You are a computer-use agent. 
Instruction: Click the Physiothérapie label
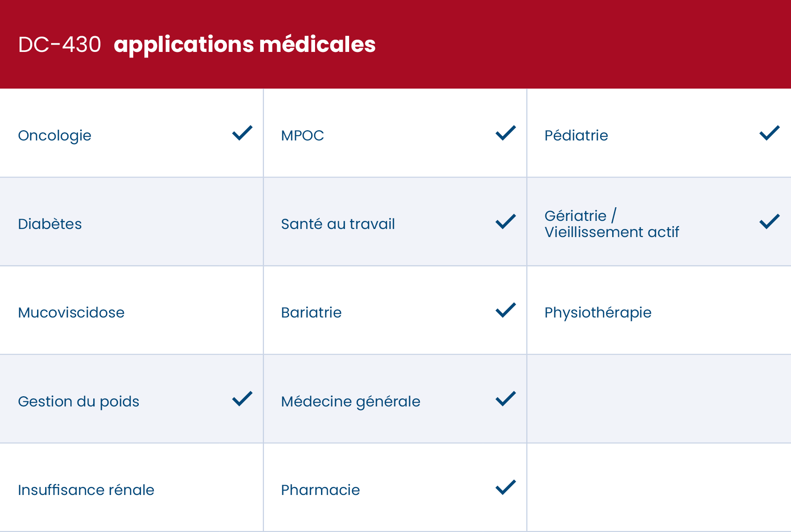pos(598,312)
